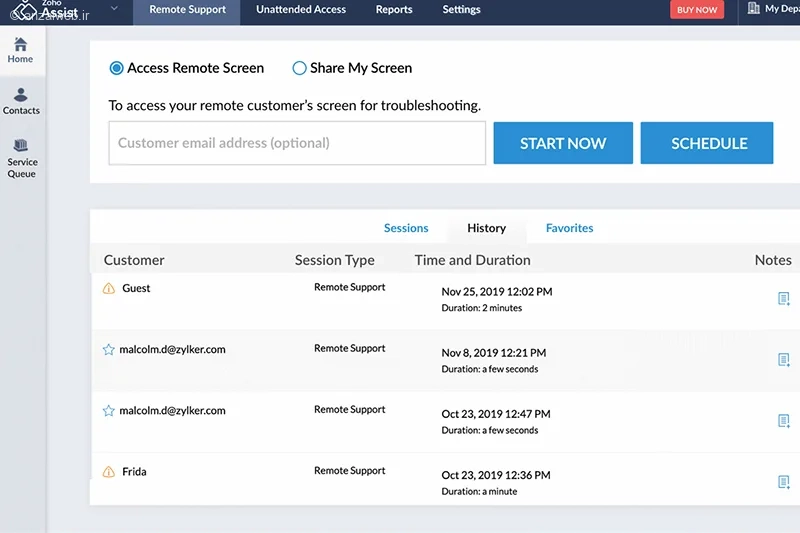This screenshot has width=800, height=533.
Task: Click the SCHEDULE button
Action: (707, 143)
